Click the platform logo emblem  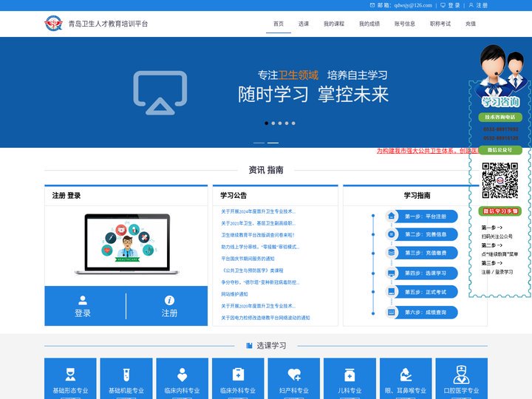click(53, 24)
